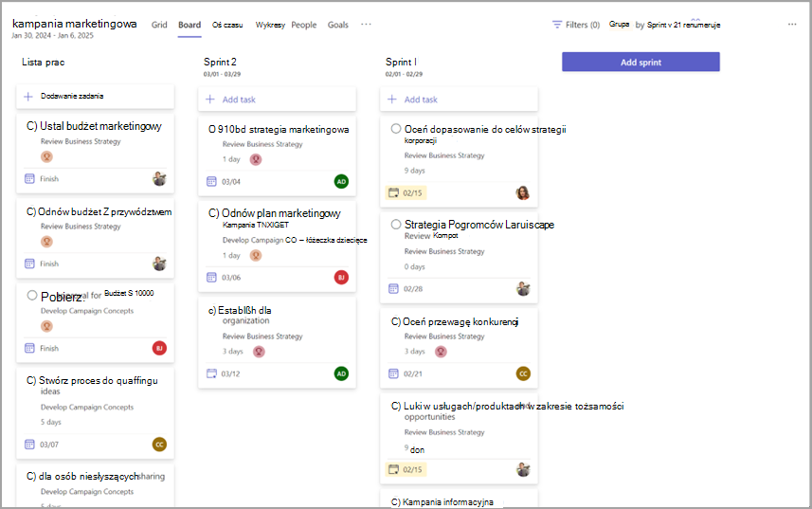The image size is (812, 509).
Task: Mark 'Pobierz' budget task complete
Action: [x=32, y=295]
